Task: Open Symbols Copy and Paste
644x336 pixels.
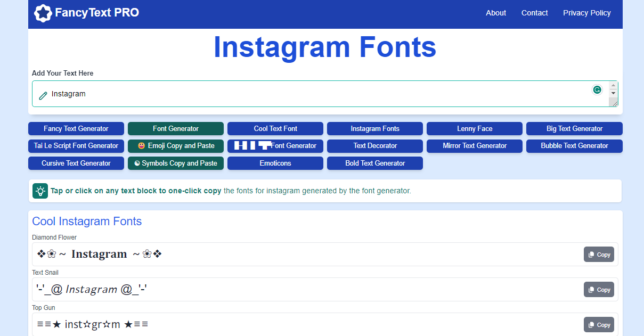Action: coord(176,163)
